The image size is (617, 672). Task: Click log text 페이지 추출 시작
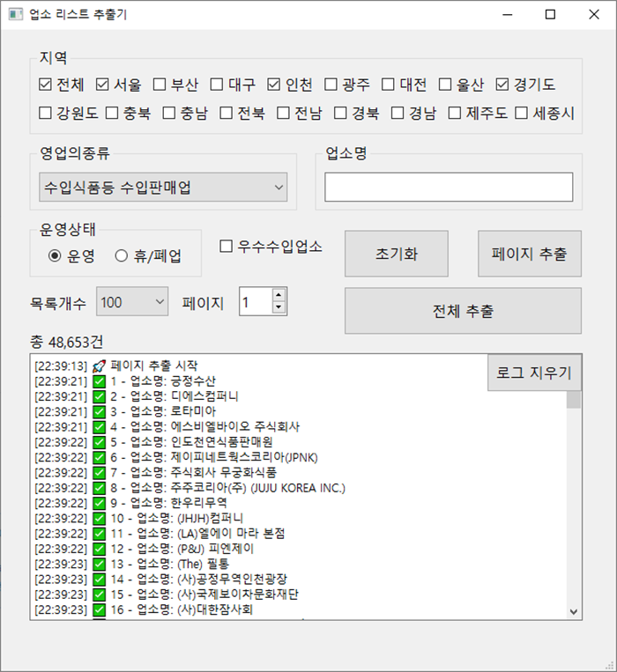click(154, 366)
